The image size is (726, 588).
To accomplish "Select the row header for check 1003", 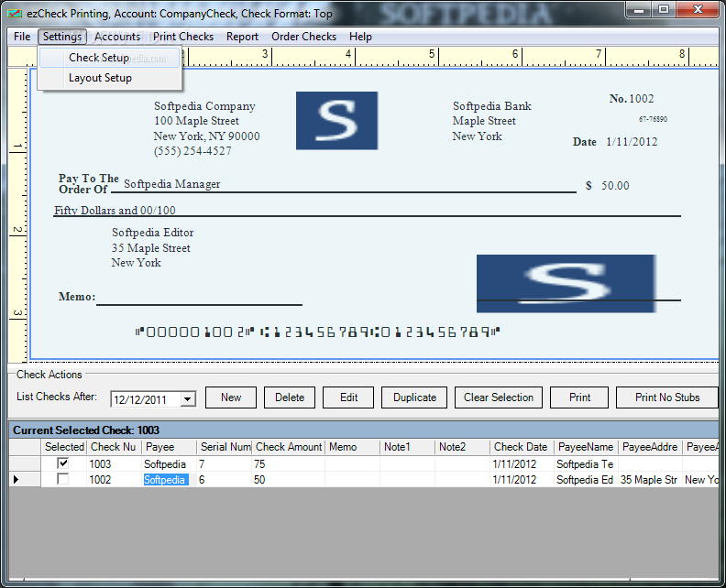I will [25, 463].
